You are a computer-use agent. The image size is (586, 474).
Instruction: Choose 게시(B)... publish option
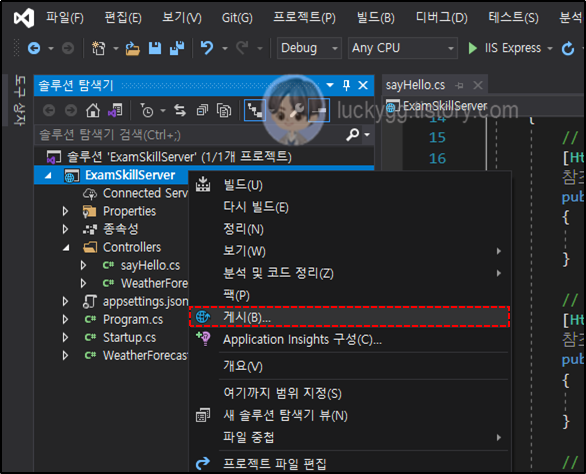(x=349, y=317)
